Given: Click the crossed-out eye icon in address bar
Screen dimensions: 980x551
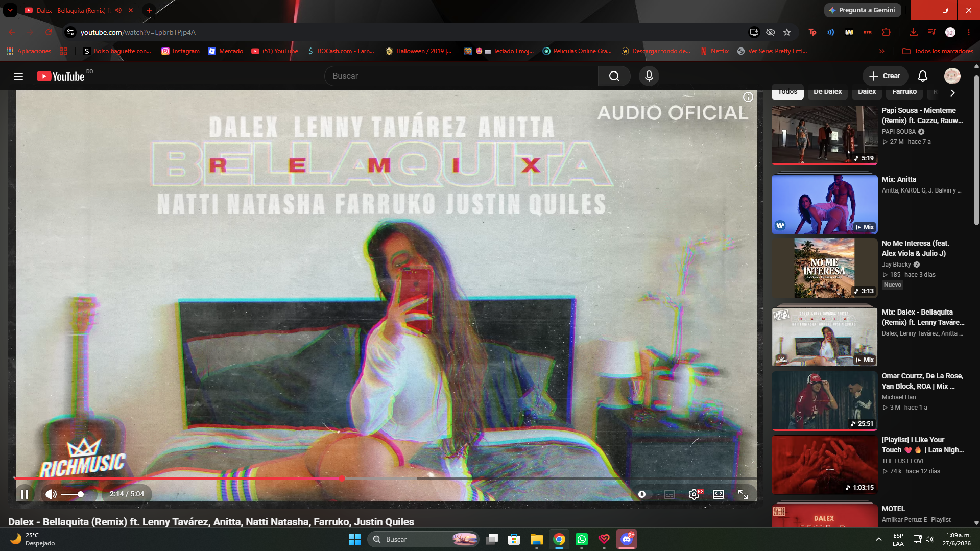Looking at the screenshot, I should 771,32.
